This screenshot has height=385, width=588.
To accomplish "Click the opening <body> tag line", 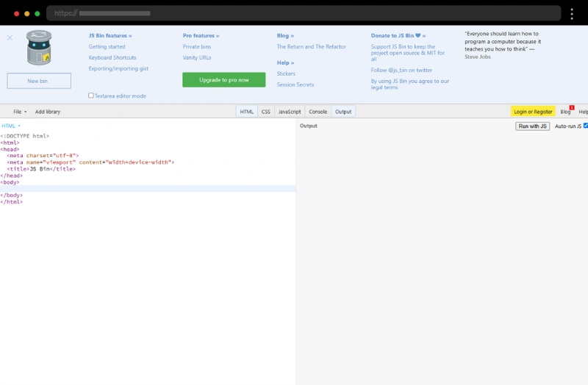I will point(10,182).
